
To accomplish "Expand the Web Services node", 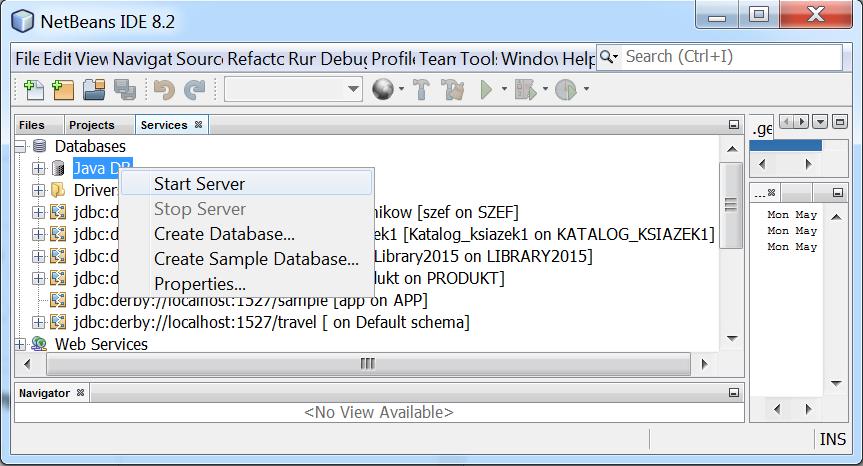I will (20, 344).
